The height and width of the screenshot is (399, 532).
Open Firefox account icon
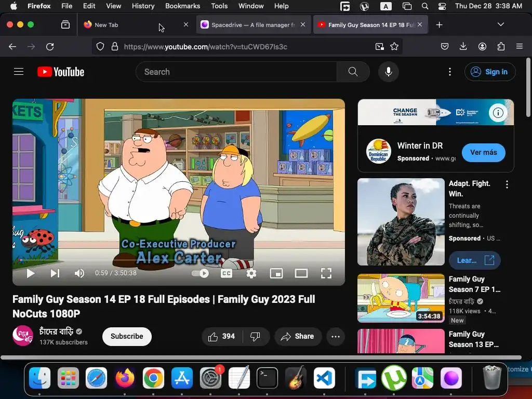(x=482, y=46)
